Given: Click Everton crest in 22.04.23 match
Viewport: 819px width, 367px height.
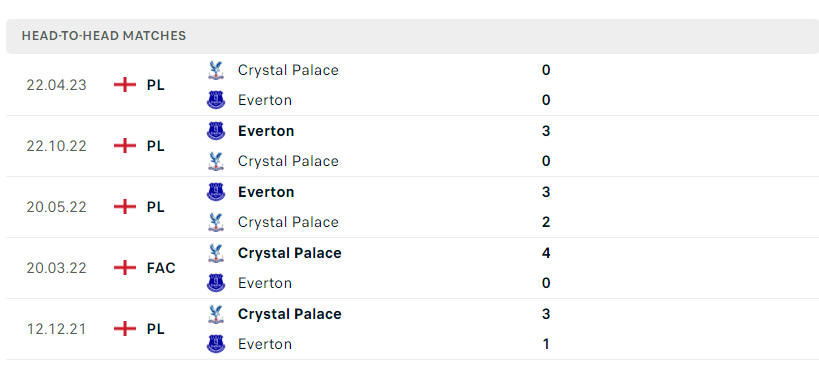Looking at the screenshot, I should click(x=216, y=100).
